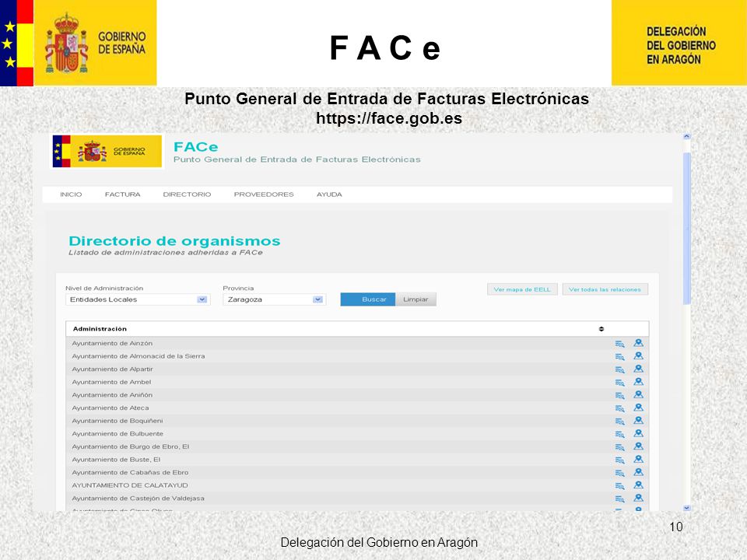The height and width of the screenshot is (560, 747).
Task: Show map pin for Ayuntamiento de Ateca
Action: coord(638,407)
